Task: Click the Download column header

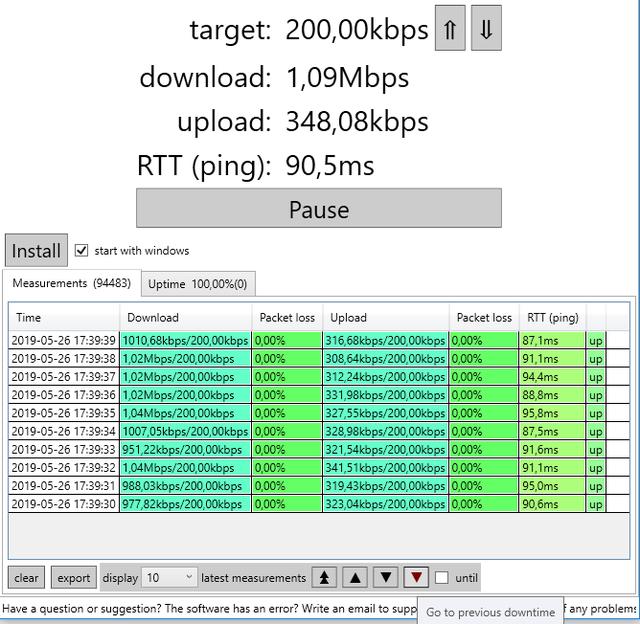Action: tap(185, 318)
